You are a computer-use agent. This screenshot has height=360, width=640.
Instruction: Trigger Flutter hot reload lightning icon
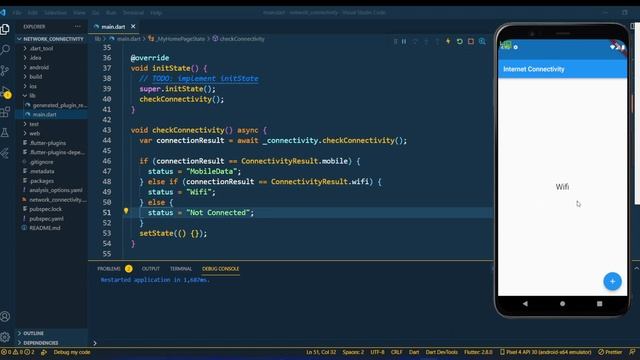[x=448, y=41]
